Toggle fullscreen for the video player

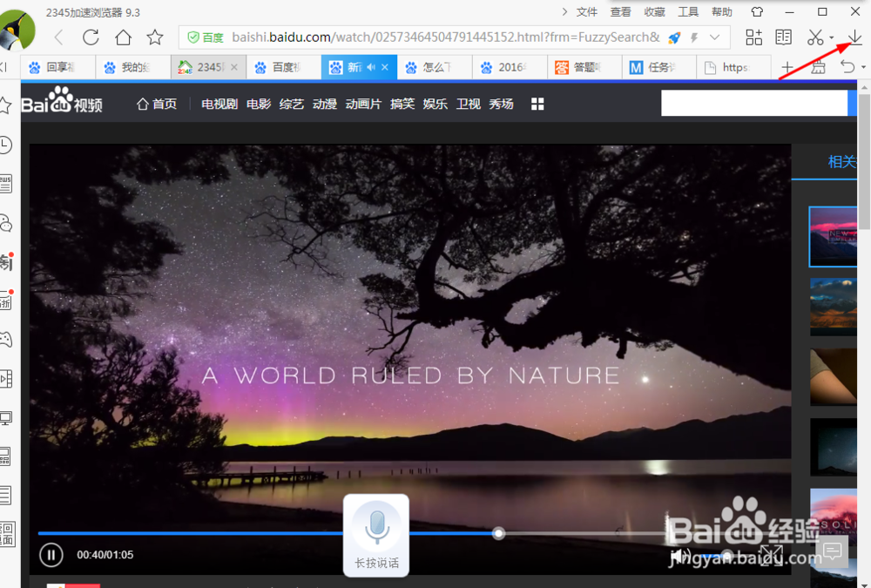[771, 555]
